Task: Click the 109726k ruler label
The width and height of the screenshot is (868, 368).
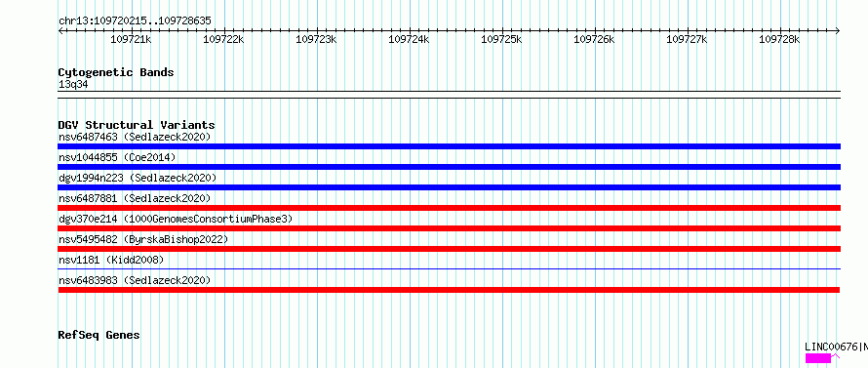Action: coord(594,39)
